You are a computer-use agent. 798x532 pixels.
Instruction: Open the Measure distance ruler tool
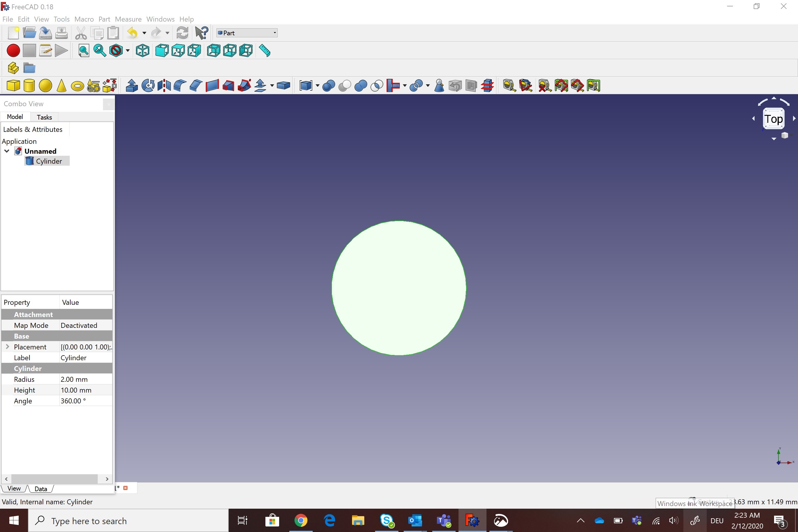(x=265, y=51)
